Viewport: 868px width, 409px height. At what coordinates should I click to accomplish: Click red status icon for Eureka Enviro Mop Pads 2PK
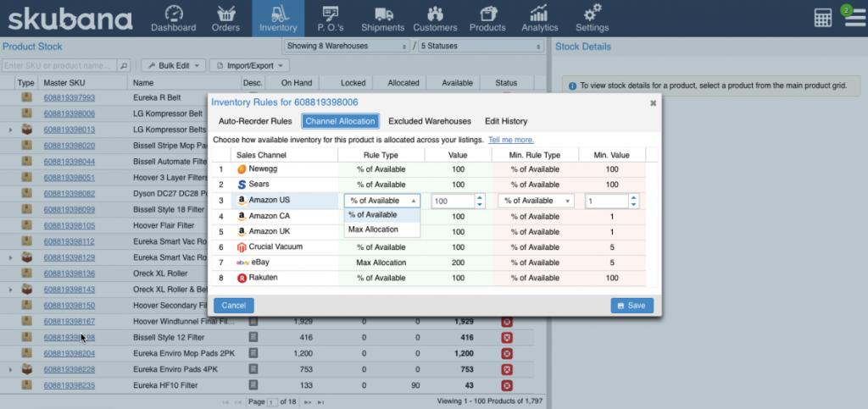pyautogui.click(x=507, y=354)
